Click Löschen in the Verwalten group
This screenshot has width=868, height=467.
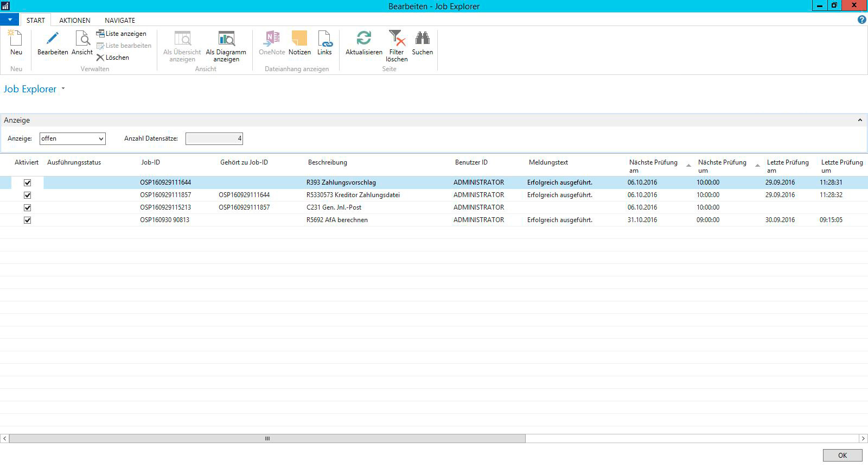113,58
